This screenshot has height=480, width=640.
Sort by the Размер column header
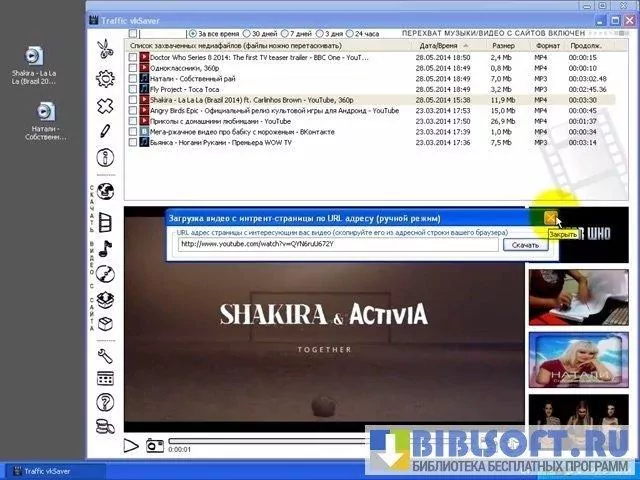click(503, 45)
